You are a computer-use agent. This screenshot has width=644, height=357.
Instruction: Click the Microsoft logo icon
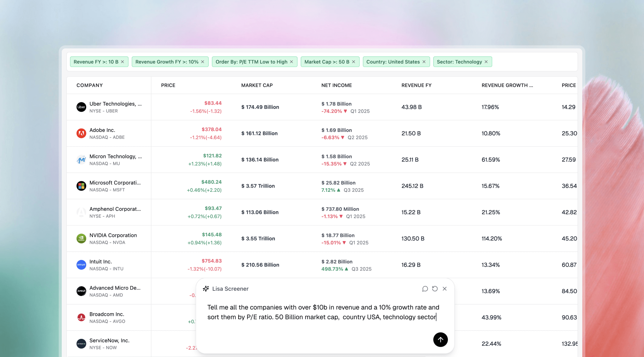click(x=81, y=186)
